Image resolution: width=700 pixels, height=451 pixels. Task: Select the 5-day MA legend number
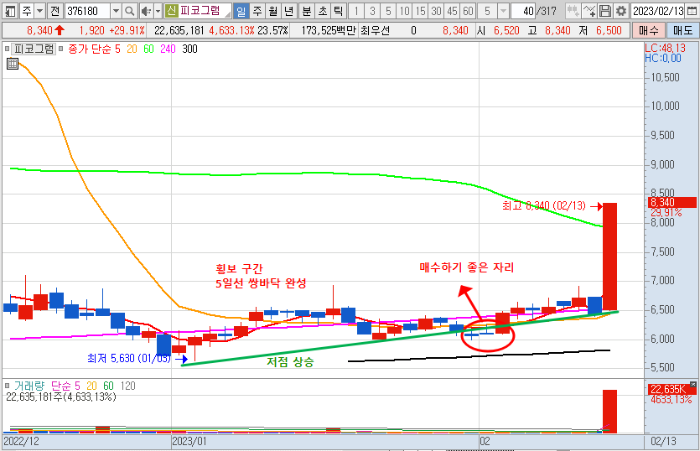pyautogui.click(x=117, y=49)
